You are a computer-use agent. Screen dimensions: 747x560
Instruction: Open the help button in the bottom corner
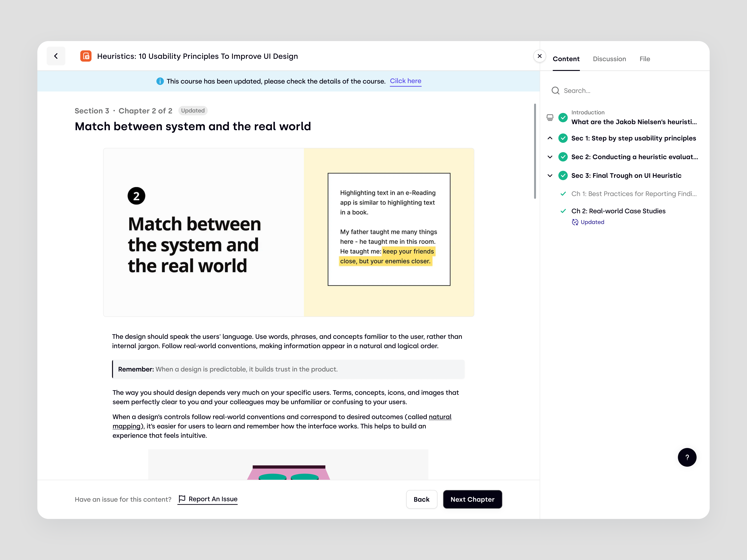coord(687,457)
